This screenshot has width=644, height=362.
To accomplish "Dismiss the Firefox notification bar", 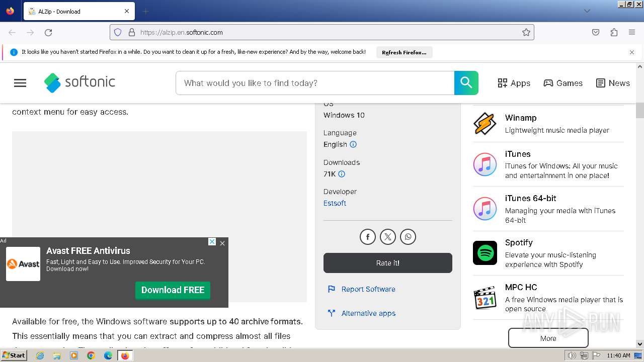I will point(632,52).
